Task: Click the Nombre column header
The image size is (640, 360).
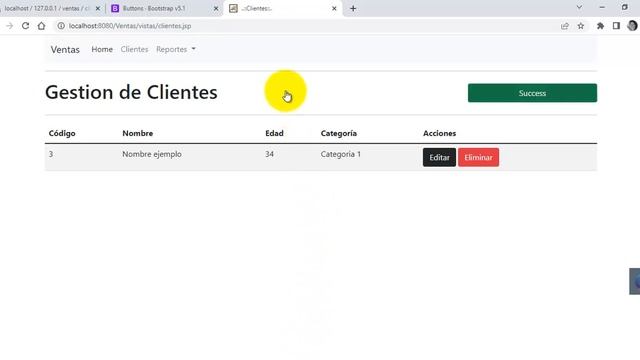Action: point(138,133)
